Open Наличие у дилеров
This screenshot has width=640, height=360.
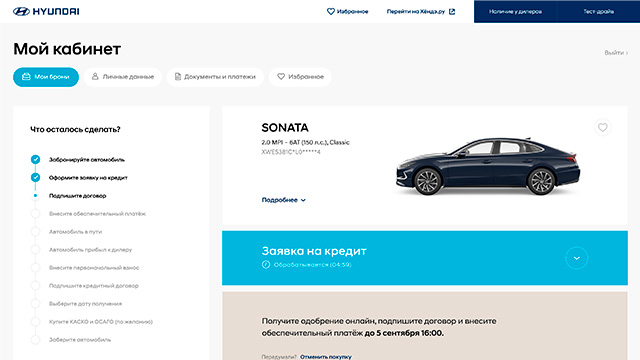tap(515, 11)
